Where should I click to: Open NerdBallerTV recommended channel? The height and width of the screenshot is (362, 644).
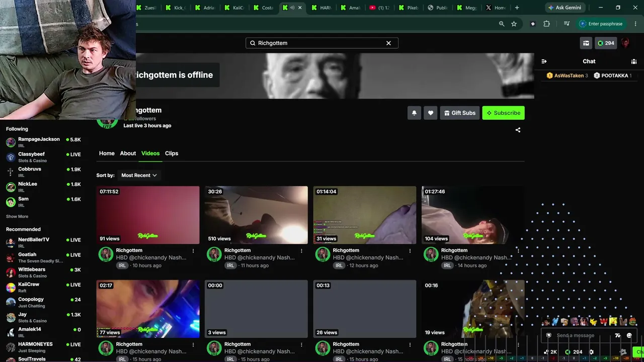pos(43,243)
